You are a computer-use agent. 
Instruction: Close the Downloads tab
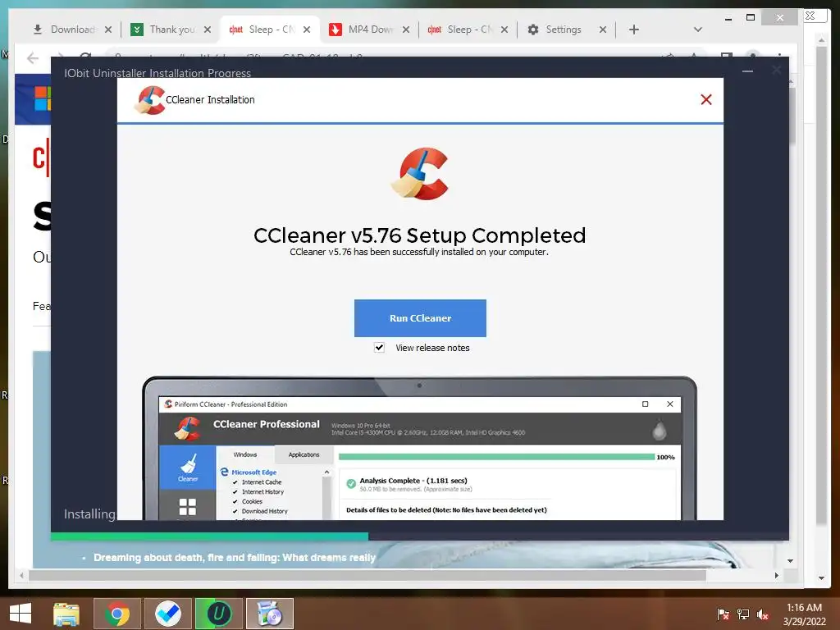[x=108, y=30]
